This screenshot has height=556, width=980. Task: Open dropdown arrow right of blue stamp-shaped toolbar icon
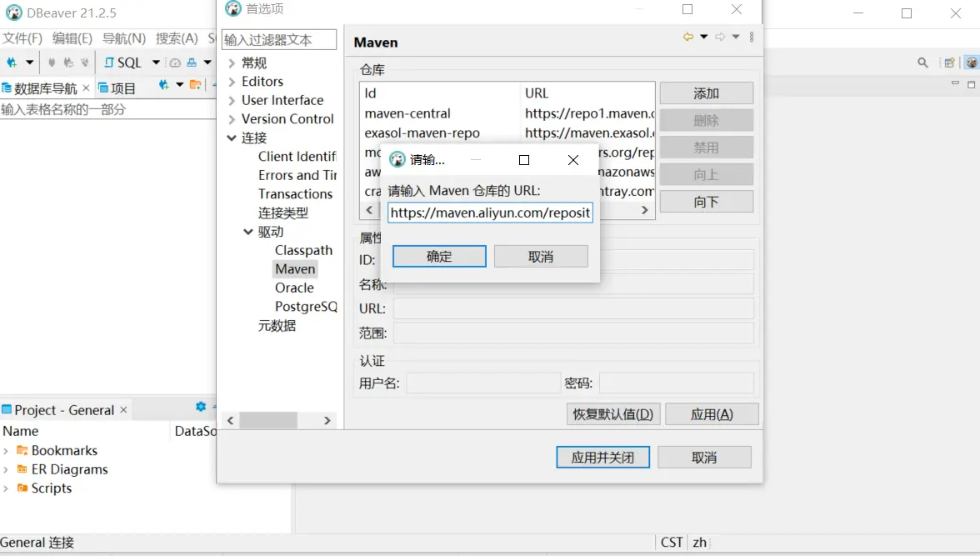pos(207,63)
